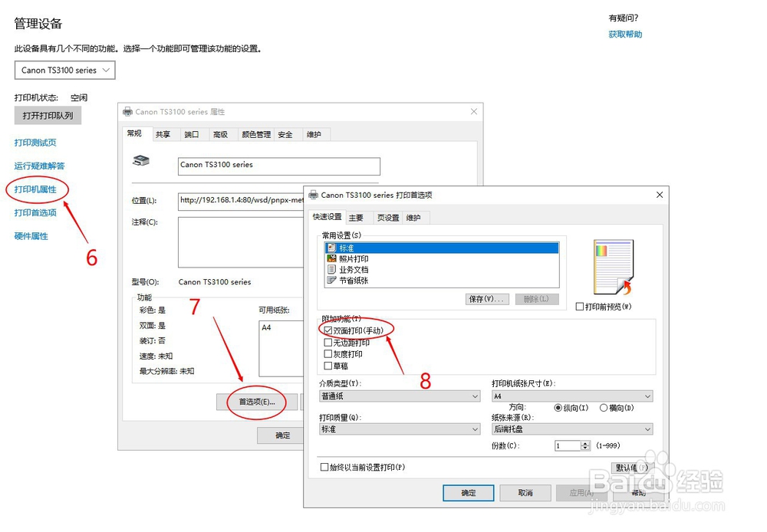Click the printer icon in the properties dialog

click(x=142, y=161)
